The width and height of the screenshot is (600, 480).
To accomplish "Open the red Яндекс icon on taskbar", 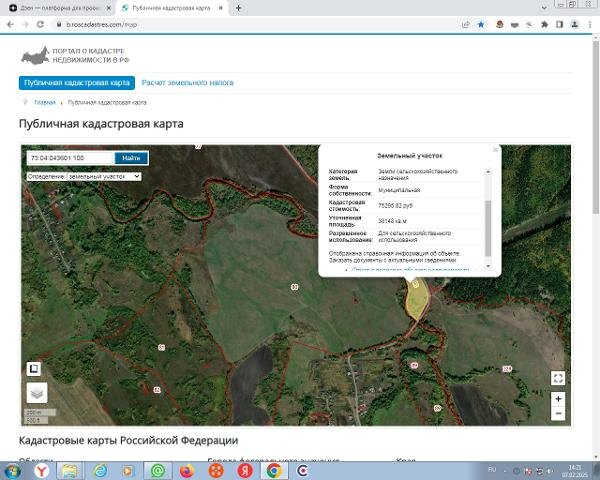I will tap(245, 470).
